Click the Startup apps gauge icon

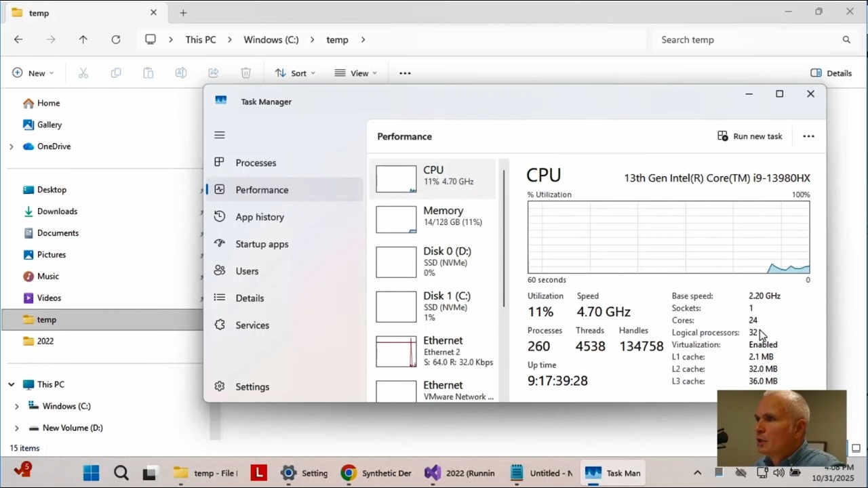click(219, 243)
